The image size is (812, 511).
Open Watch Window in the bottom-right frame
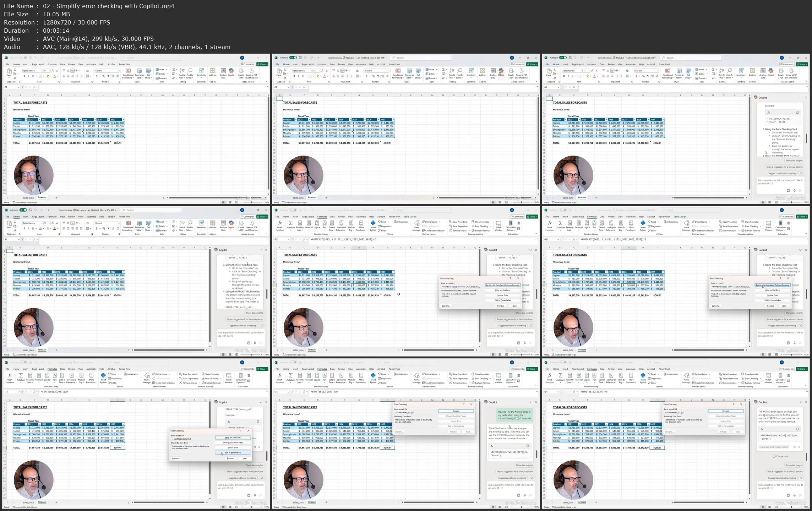768,378
